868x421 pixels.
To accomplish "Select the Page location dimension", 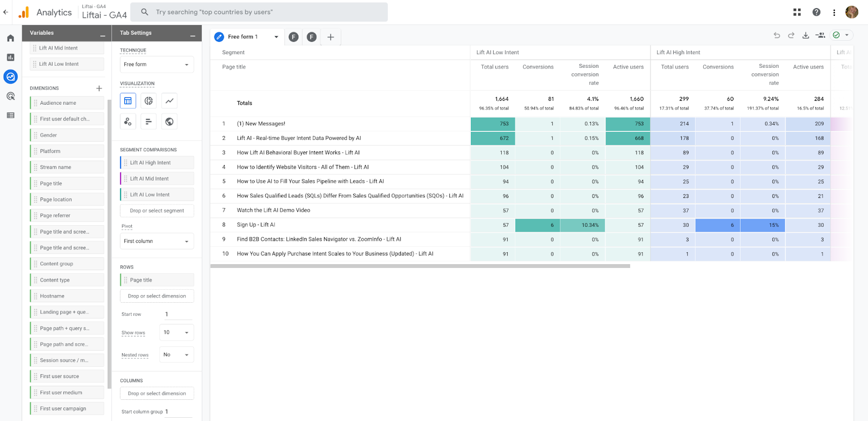I will (67, 200).
